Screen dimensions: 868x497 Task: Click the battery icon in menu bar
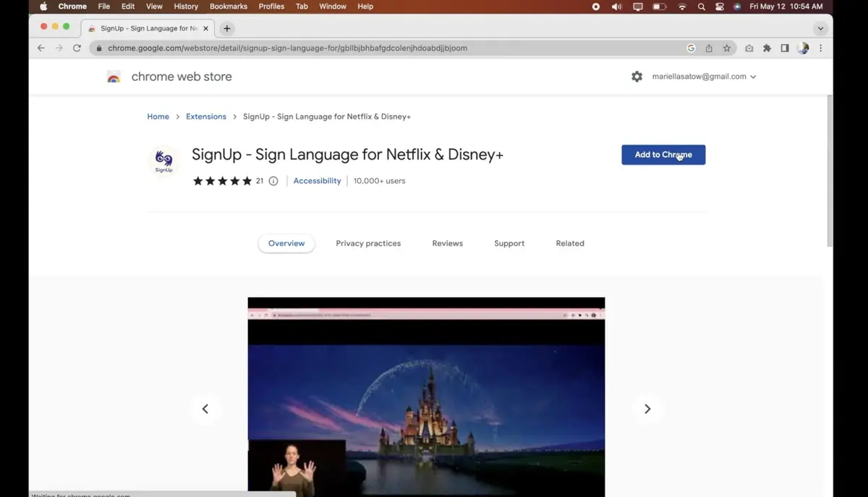click(x=659, y=7)
